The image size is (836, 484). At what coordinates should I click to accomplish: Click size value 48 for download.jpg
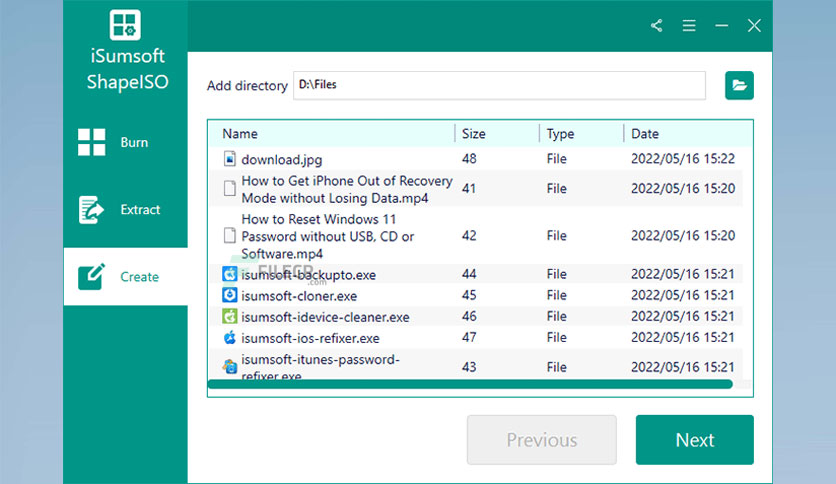click(x=469, y=159)
